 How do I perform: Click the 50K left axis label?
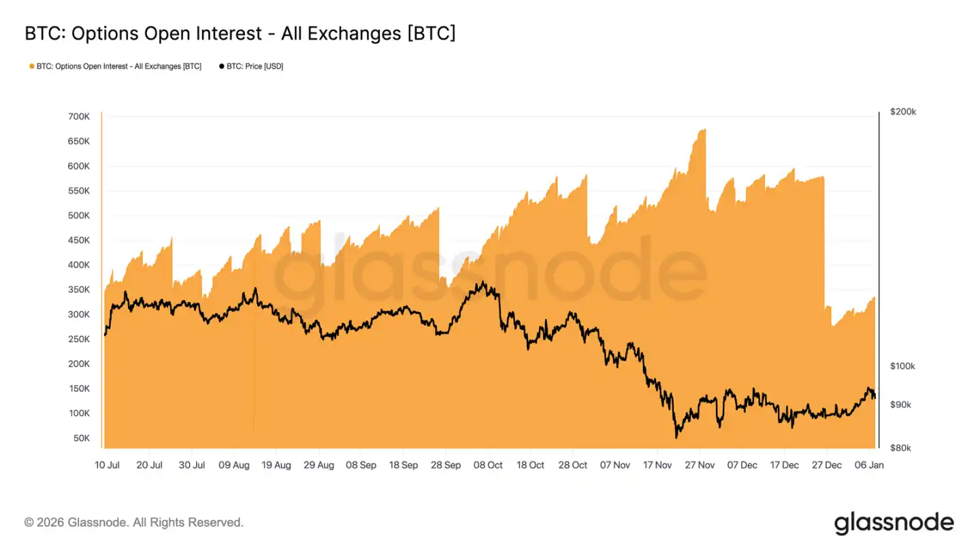(x=81, y=438)
